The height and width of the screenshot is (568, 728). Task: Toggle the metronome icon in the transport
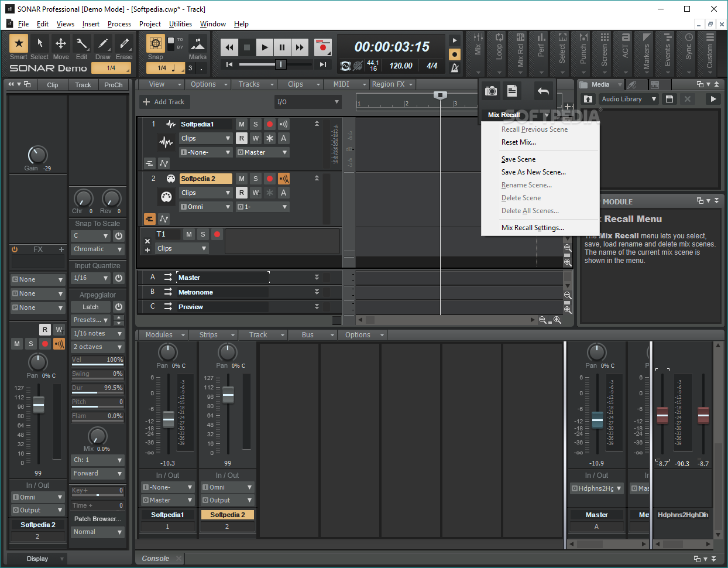455,67
